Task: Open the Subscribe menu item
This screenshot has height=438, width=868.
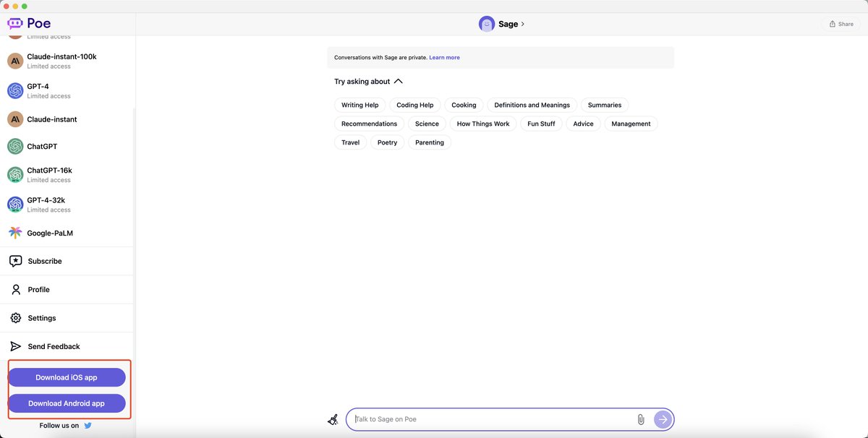Action: pyautogui.click(x=68, y=261)
